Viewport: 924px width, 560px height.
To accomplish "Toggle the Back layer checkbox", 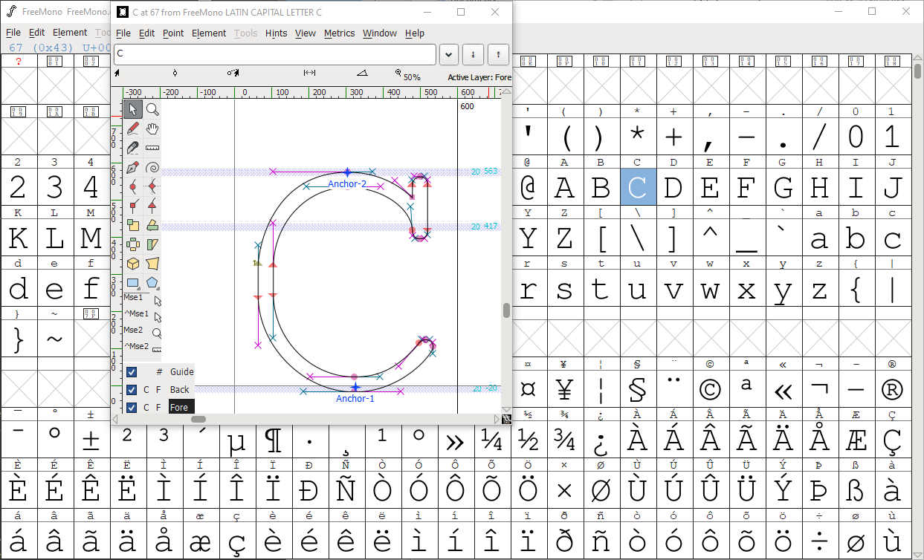I will 132,389.
